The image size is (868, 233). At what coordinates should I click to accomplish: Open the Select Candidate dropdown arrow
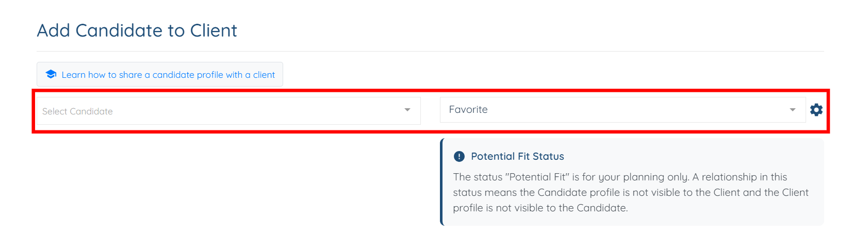407,110
